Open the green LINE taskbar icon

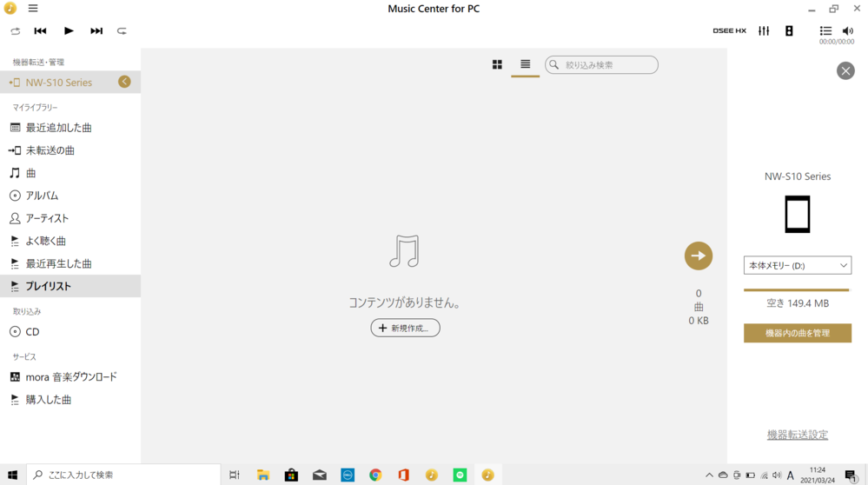[x=460, y=475]
